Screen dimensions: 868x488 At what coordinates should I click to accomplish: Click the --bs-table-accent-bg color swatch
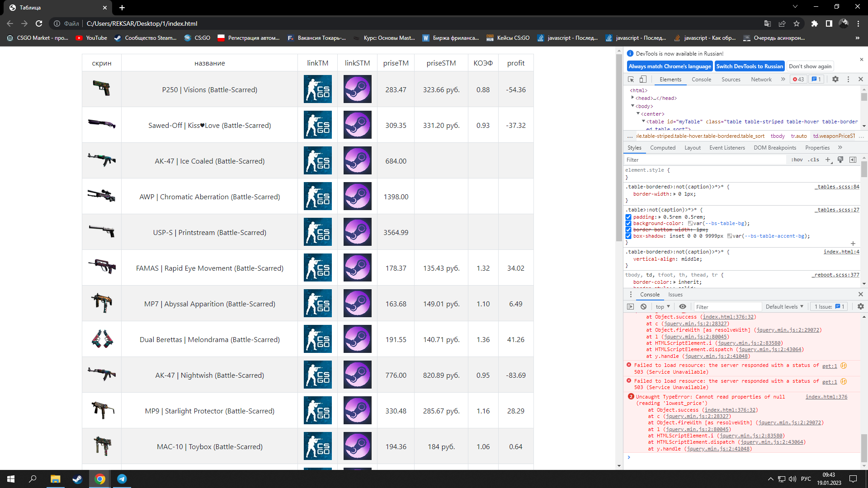tap(730, 236)
